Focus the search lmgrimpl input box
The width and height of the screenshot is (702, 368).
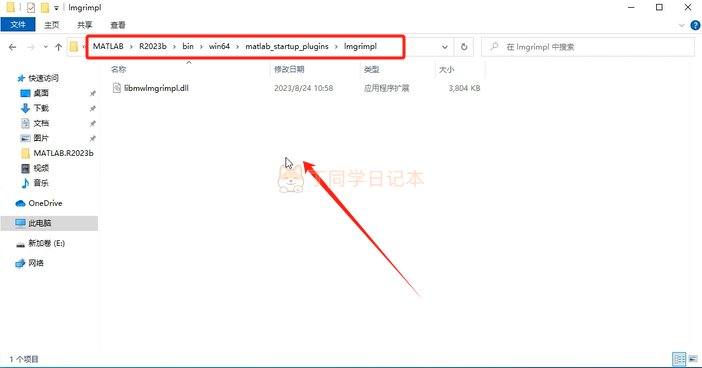588,47
